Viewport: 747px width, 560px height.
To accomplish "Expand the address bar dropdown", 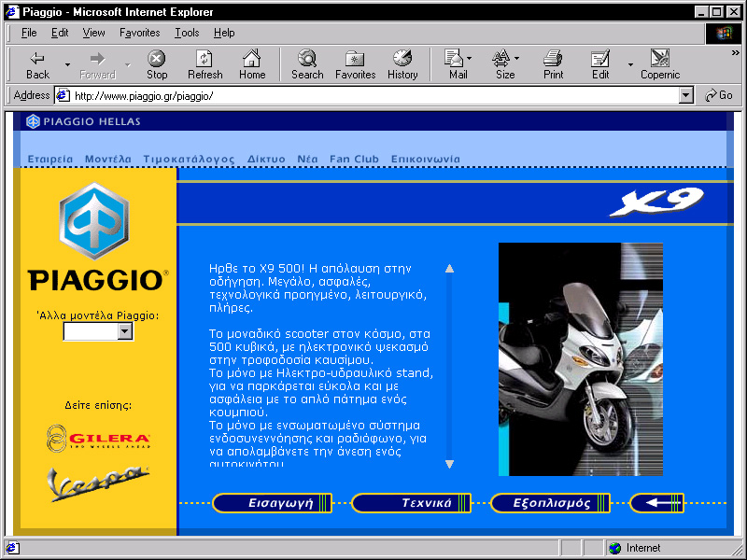I will [x=685, y=96].
